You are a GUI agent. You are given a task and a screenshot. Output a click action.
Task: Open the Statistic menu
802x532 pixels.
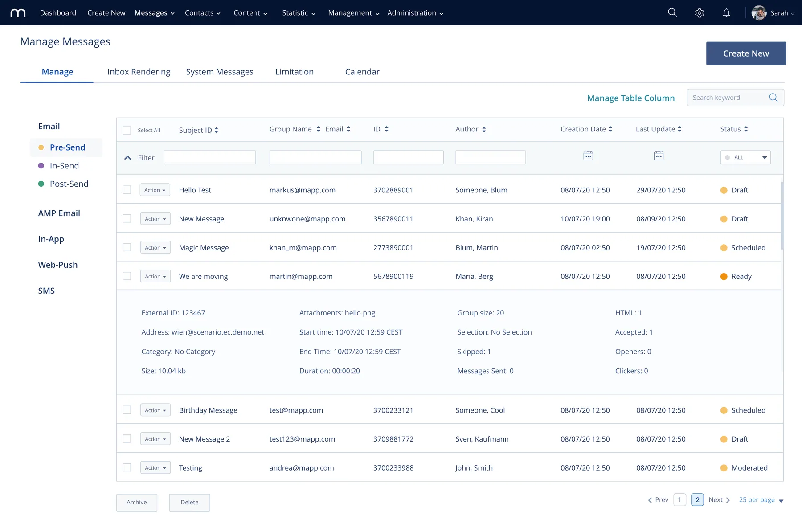[x=299, y=13]
